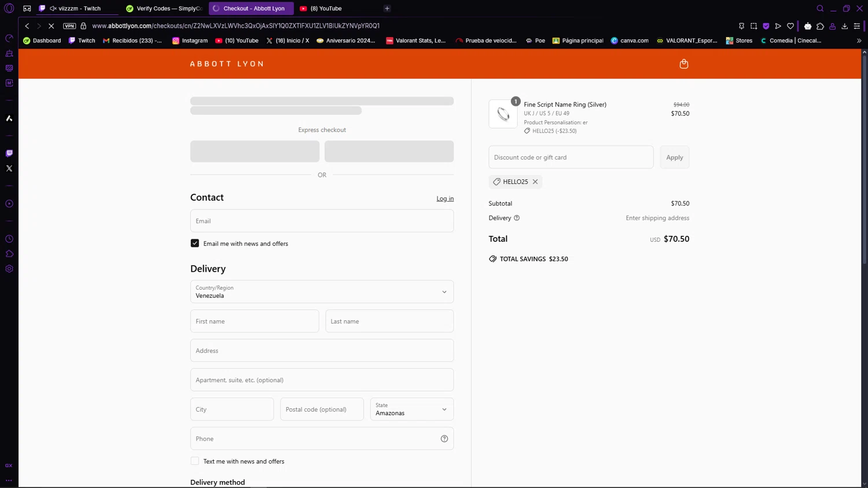
Task: Open Easy Setup menu icon
Action: [x=857, y=26]
